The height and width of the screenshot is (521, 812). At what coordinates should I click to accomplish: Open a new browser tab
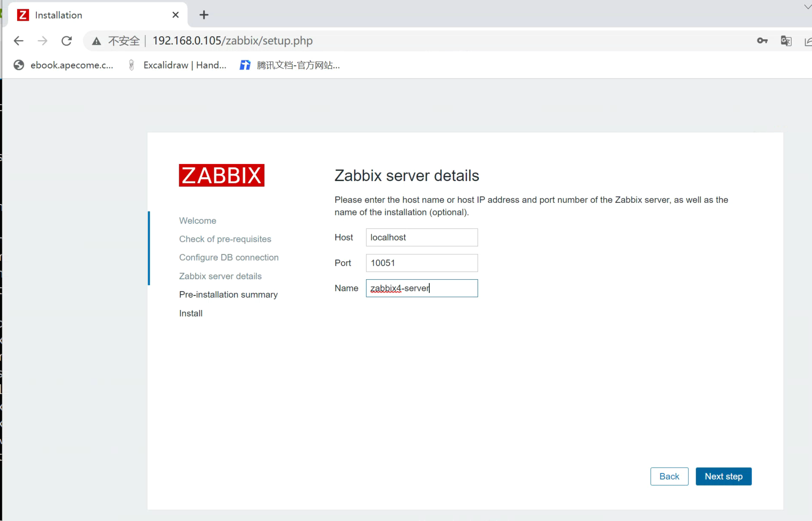point(204,15)
